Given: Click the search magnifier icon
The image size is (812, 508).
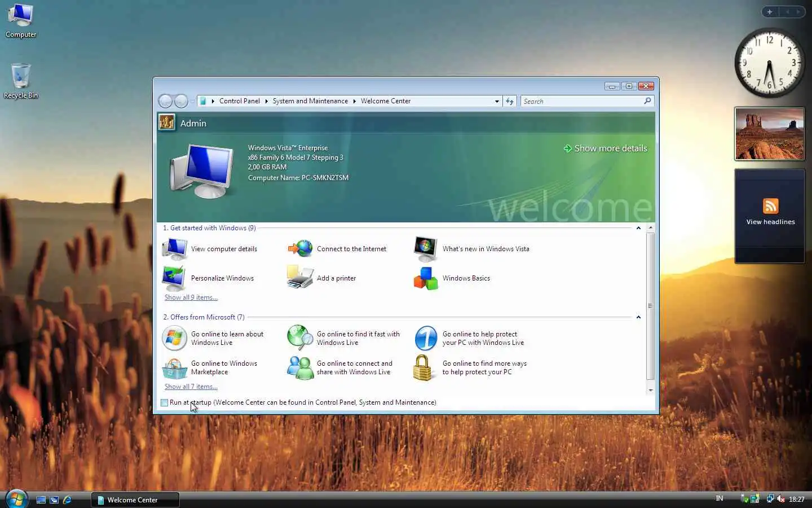Looking at the screenshot, I should click(647, 101).
